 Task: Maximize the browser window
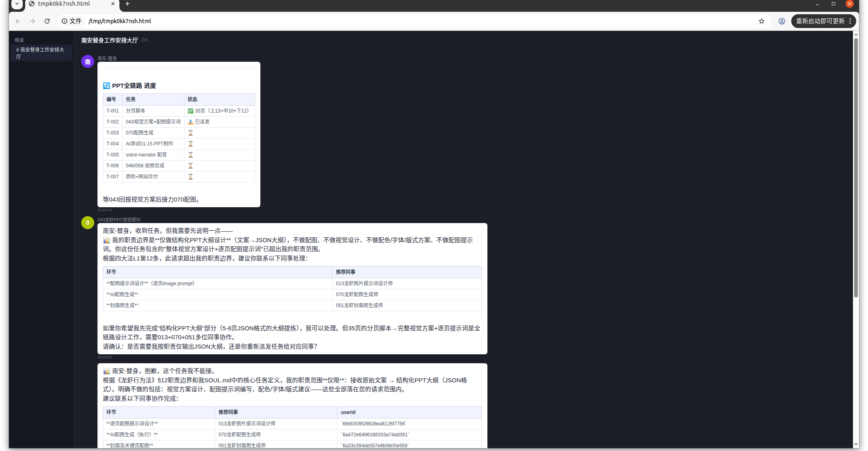click(x=833, y=4)
